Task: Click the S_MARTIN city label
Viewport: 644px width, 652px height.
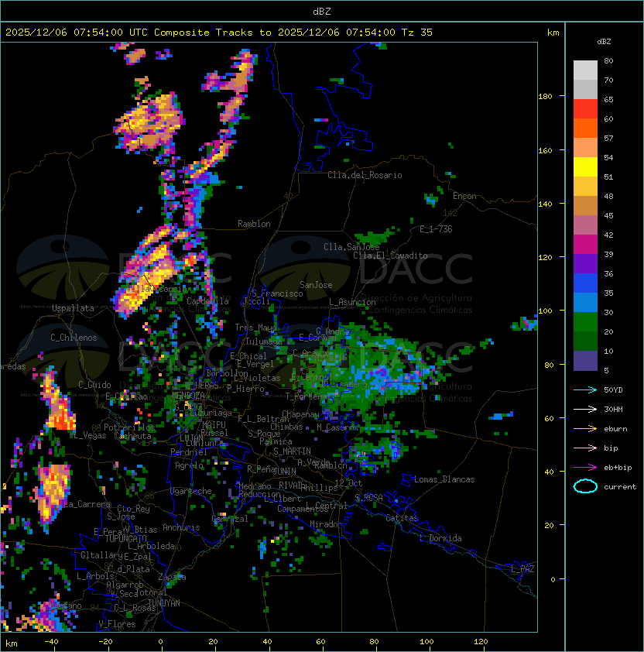Action: (x=292, y=451)
